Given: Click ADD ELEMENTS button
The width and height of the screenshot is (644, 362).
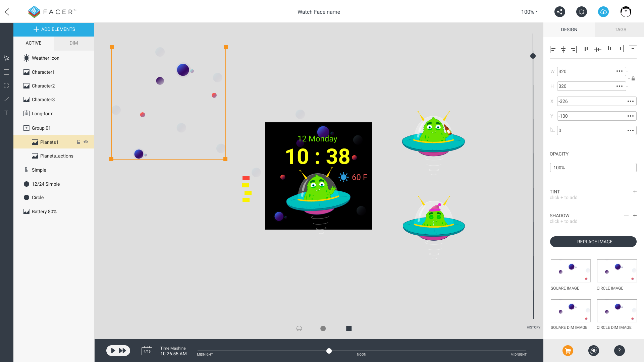Looking at the screenshot, I should pos(54,29).
